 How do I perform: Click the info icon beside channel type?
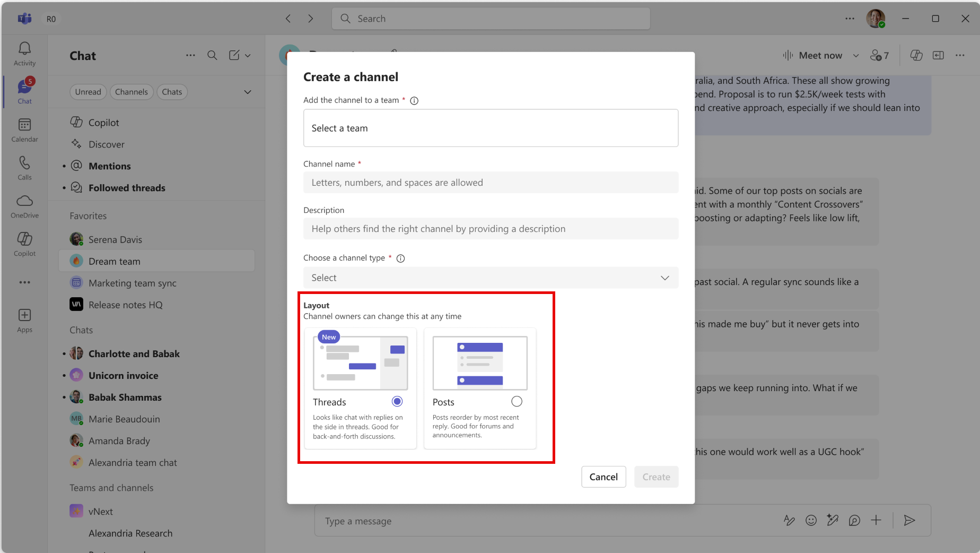[401, 258]
